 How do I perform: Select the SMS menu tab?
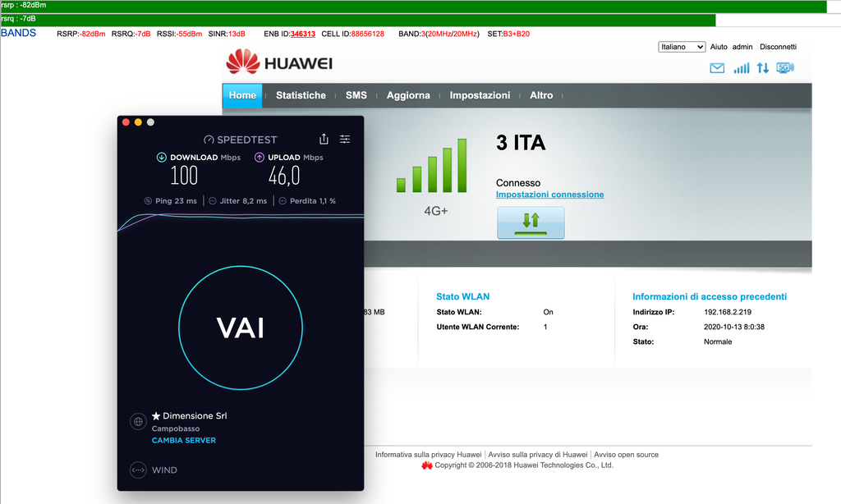tap(356, 95)
